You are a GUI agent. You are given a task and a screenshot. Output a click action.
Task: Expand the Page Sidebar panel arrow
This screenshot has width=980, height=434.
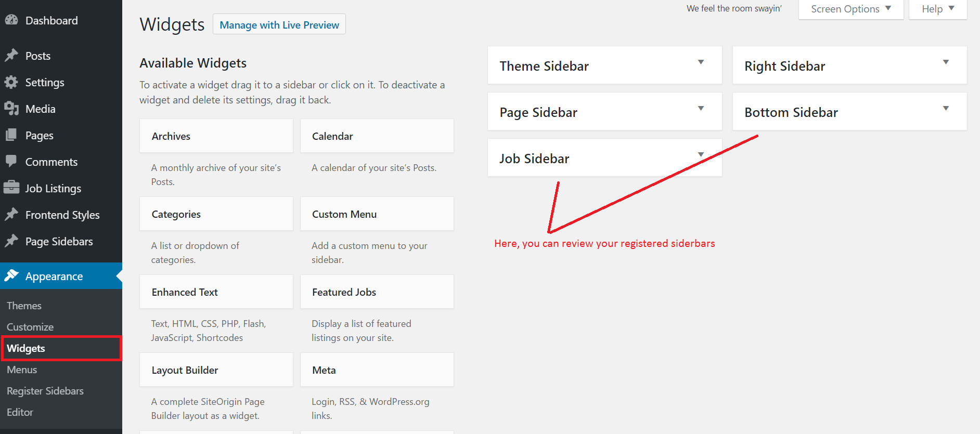click(x=701, y=109)
